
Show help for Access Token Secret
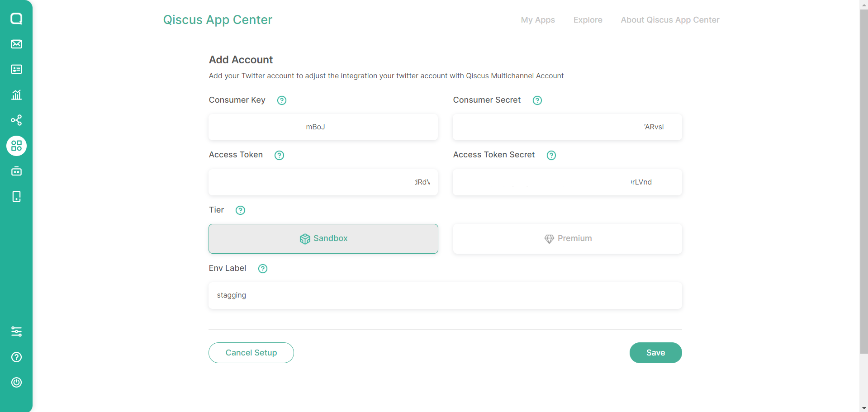coord(551,155)
